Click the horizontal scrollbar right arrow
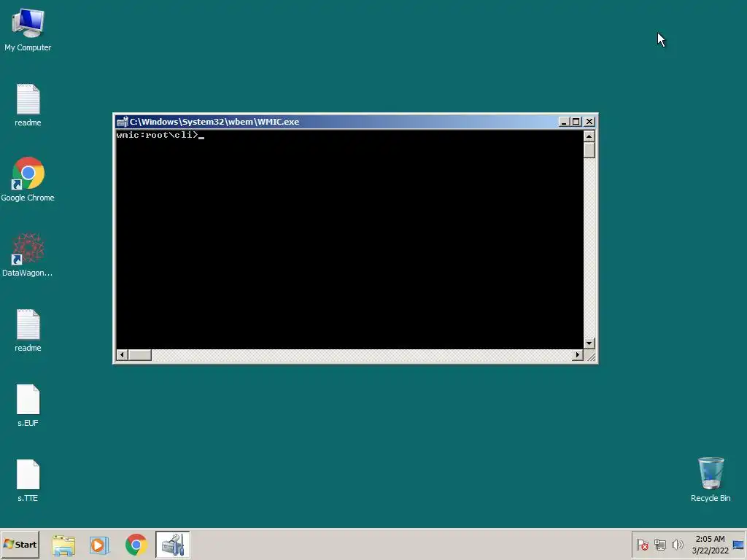747x560 pixels. 578,355
